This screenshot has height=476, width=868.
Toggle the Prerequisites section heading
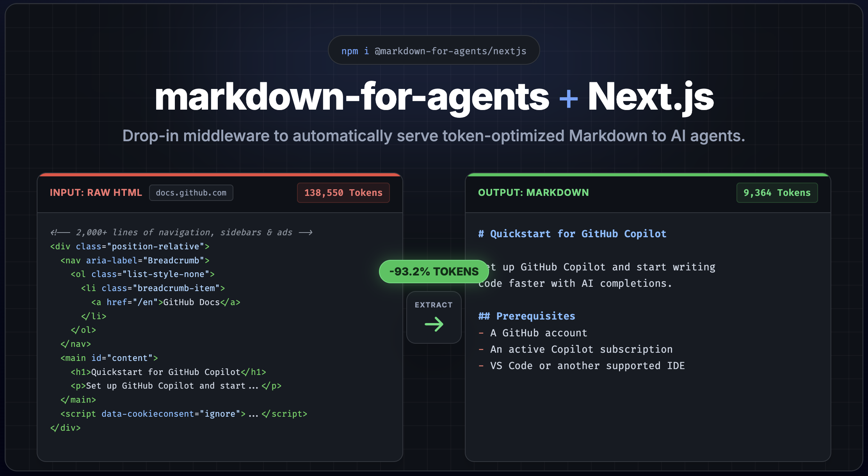click(526, 316)
